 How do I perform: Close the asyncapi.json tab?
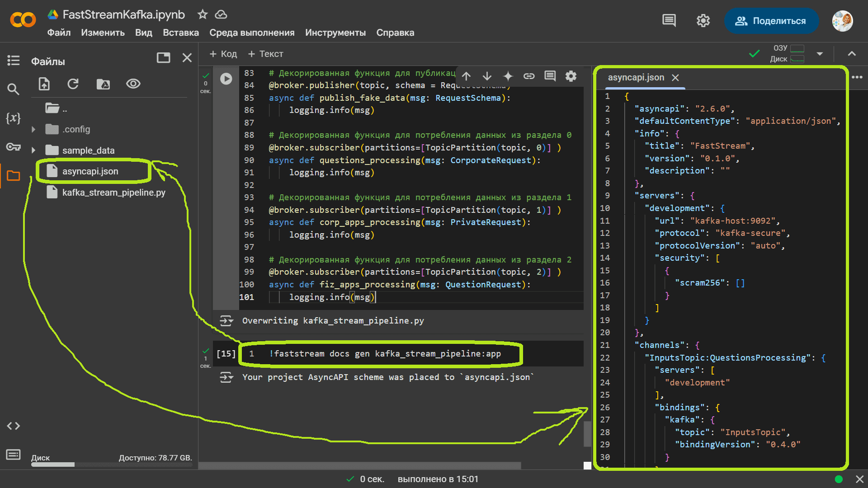click(x=675, y=78)
